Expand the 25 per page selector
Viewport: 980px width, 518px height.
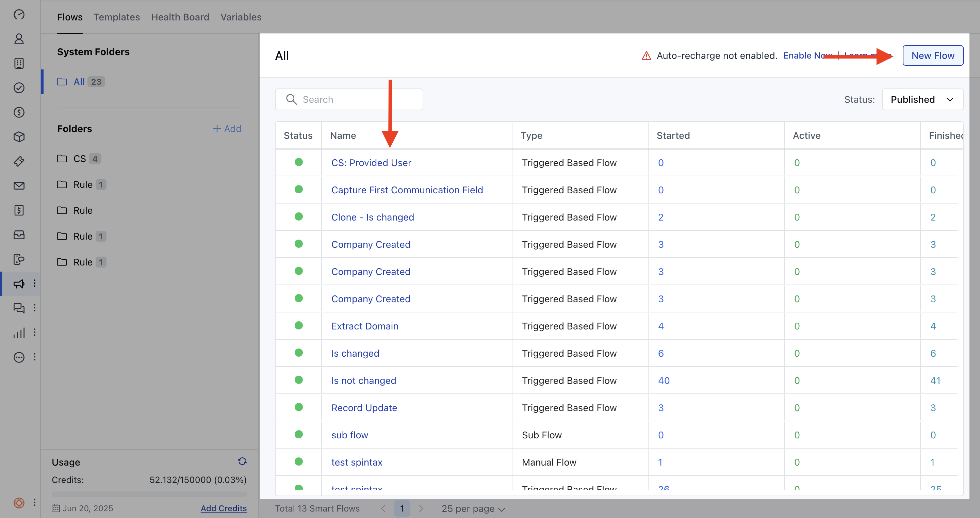click(473, 508)
